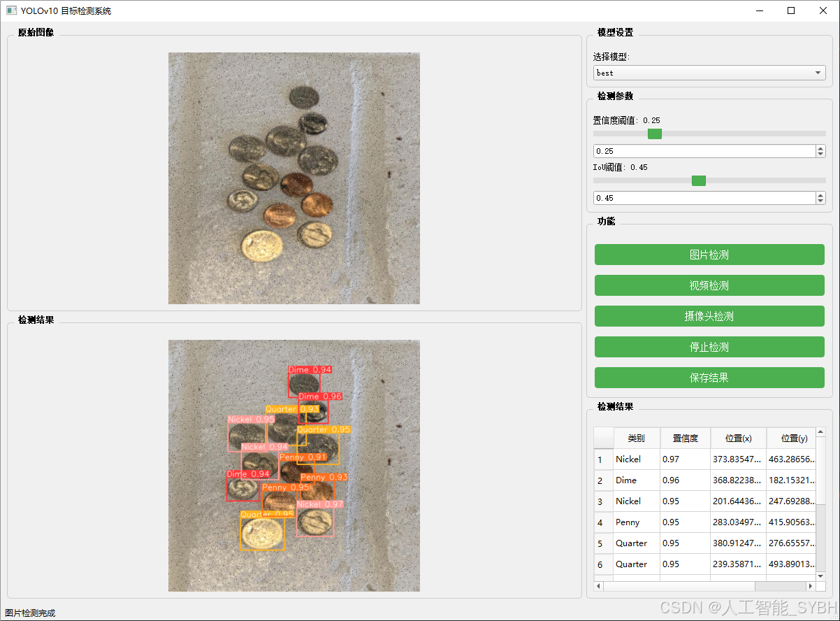Viewport: 840px width, 621px height.
Task: Click the 类别 column header
Action: [637, 438]
